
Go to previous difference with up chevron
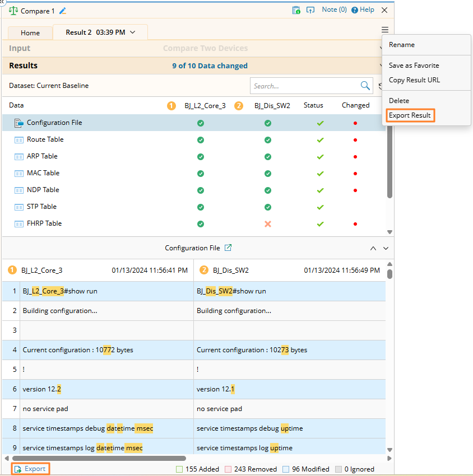(373, 248)
